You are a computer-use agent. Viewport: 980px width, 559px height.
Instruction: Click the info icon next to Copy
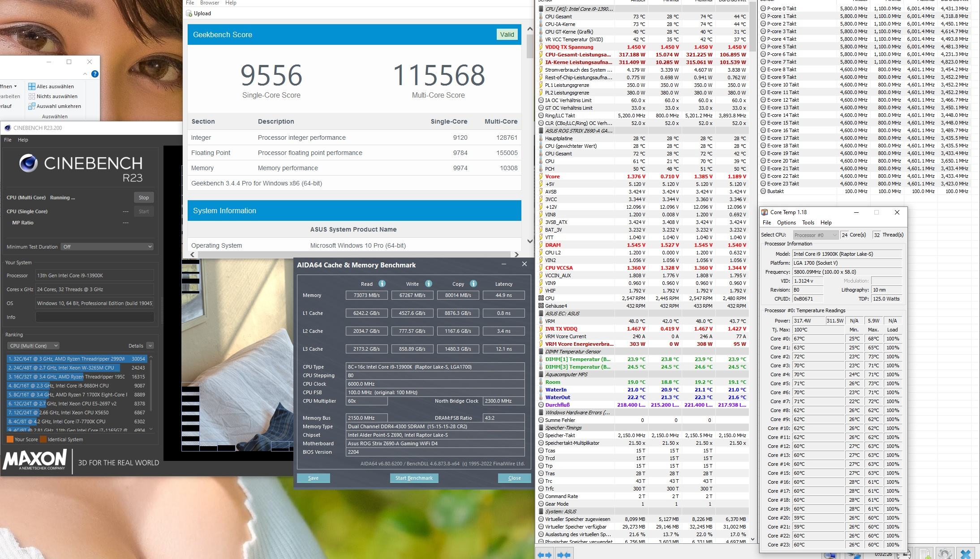(x=473, y=284)
